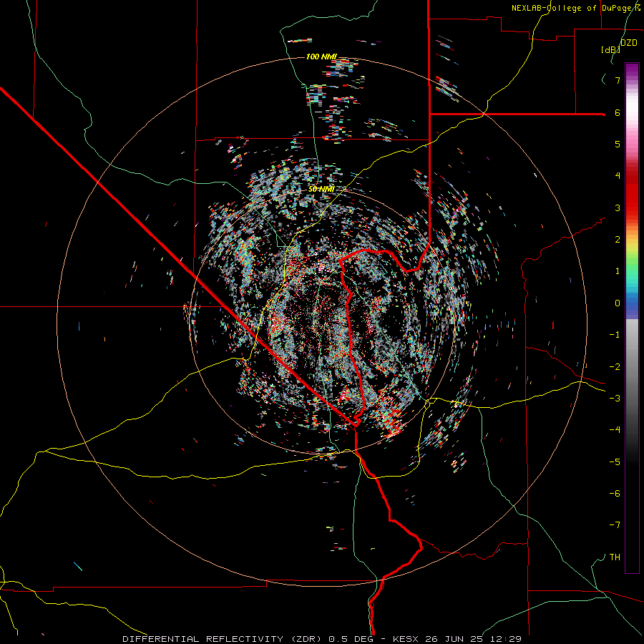Click the 'DIFFERENTIAL REFLECTIVITY (ZDR)' product title
The width and height of the screenshot is (644, 644).
click(223, 639)
